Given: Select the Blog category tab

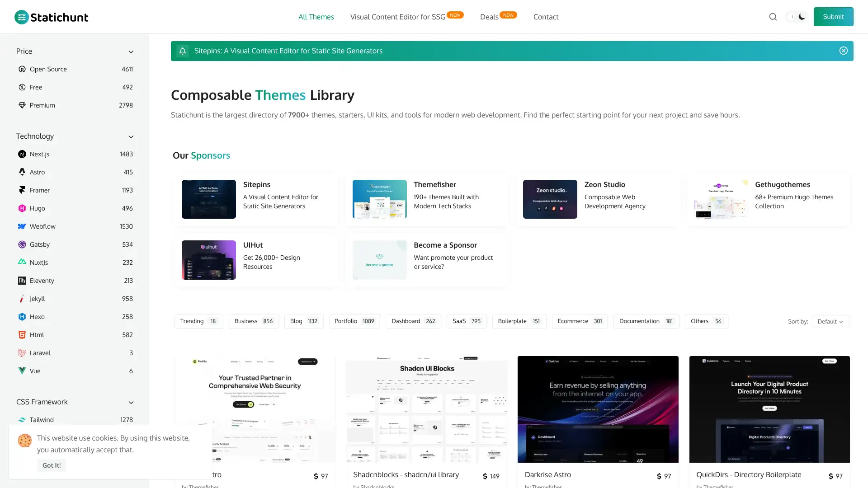Looking at the screenshot, I should tap(304, 321).
